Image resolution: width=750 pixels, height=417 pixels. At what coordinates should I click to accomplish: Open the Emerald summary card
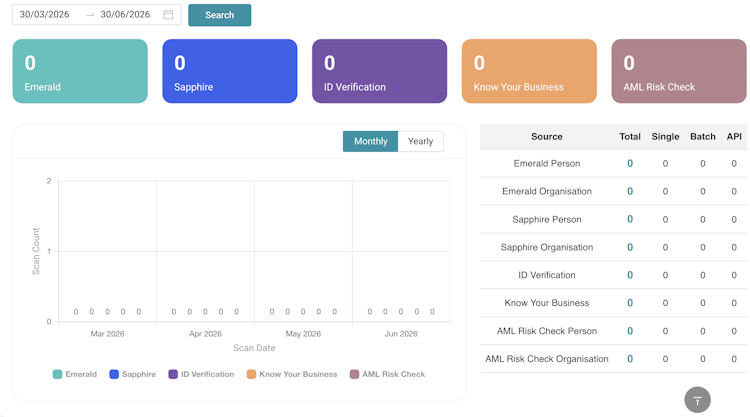80,71
